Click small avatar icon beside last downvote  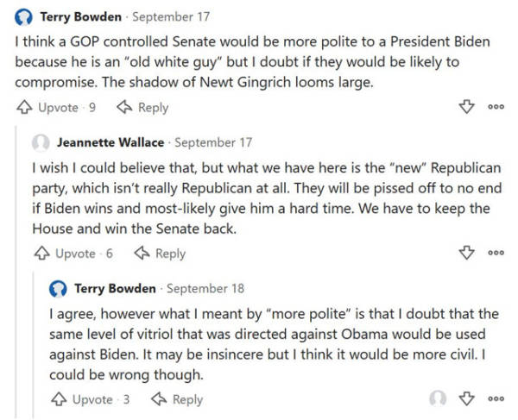point(439,399)
